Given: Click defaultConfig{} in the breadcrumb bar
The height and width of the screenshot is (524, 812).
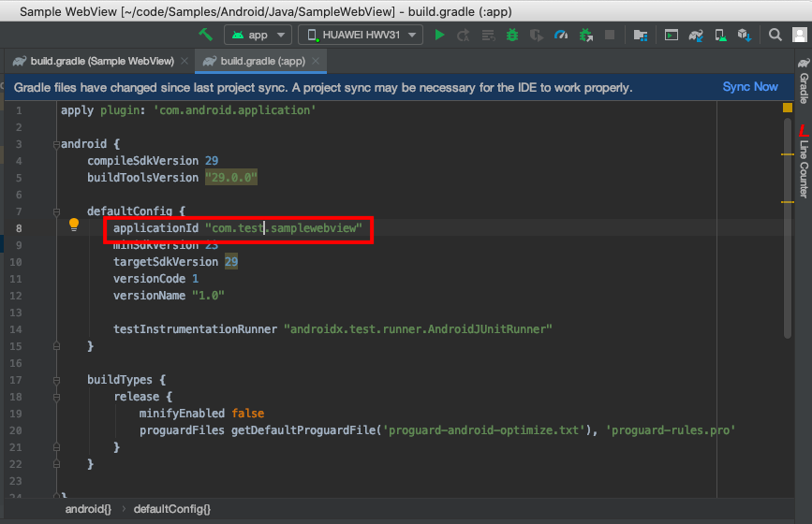Looking at the screenshot, I should pyautogui.click(x=172, y=509).
